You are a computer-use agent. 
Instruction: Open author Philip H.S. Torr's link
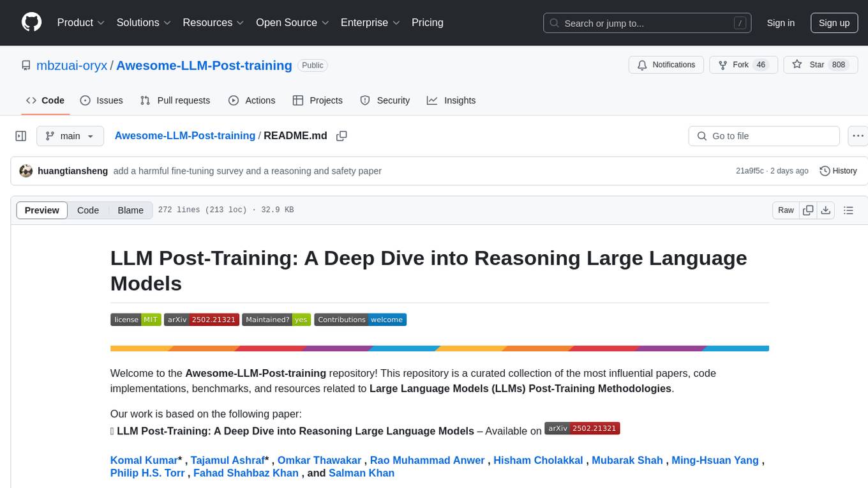coord(147,473)
